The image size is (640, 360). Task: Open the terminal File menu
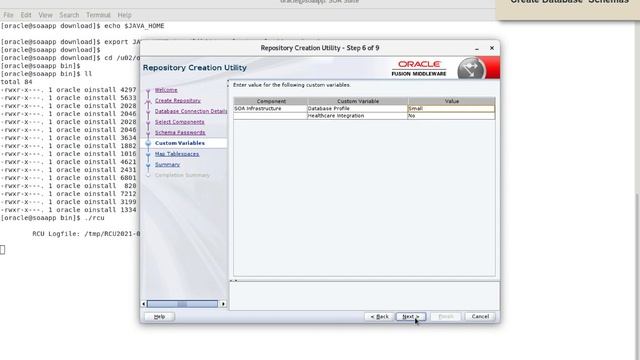point(8,15)
